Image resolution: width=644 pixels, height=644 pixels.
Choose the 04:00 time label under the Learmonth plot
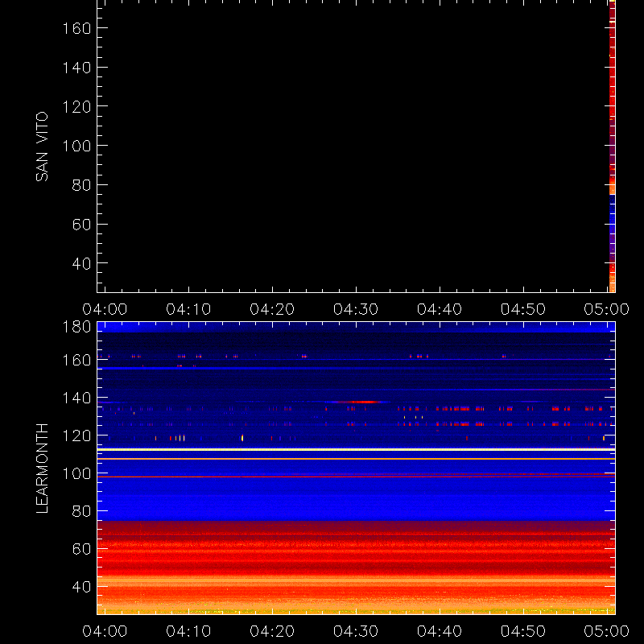[x=105, y=631]
